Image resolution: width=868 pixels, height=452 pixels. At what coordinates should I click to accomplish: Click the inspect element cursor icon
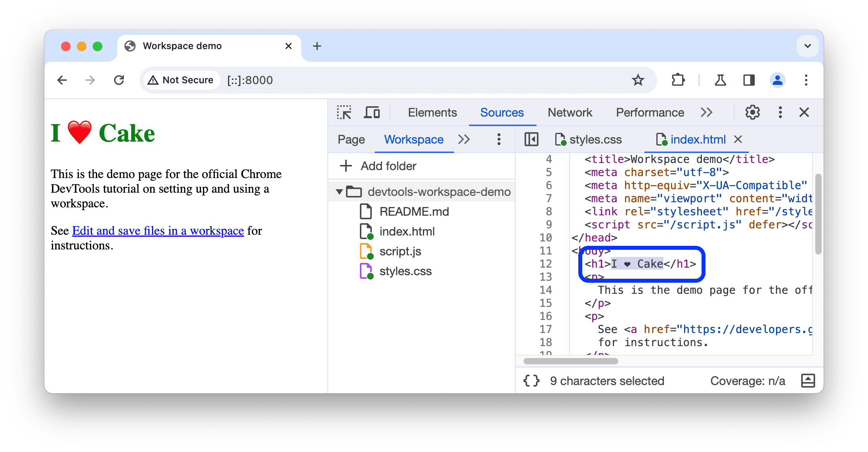pyautogui.click(x=344, y=113)
